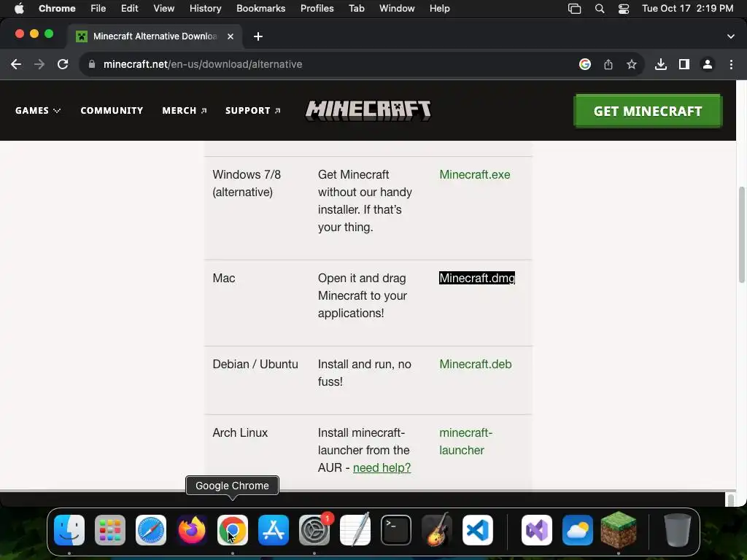Click Google Chrome in the Dock
This screenshot has width=747, height=560.
[x=233, y=530]
